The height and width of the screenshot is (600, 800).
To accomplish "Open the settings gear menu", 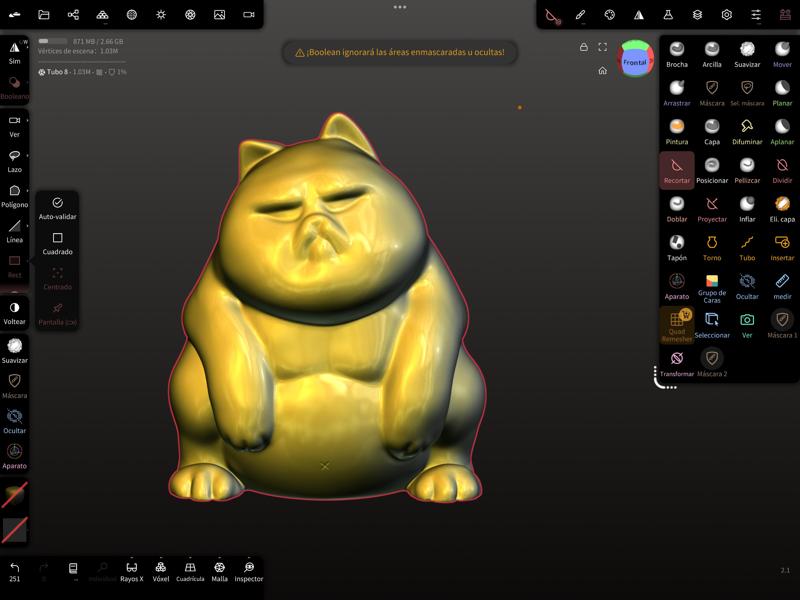I will point(727,15).
